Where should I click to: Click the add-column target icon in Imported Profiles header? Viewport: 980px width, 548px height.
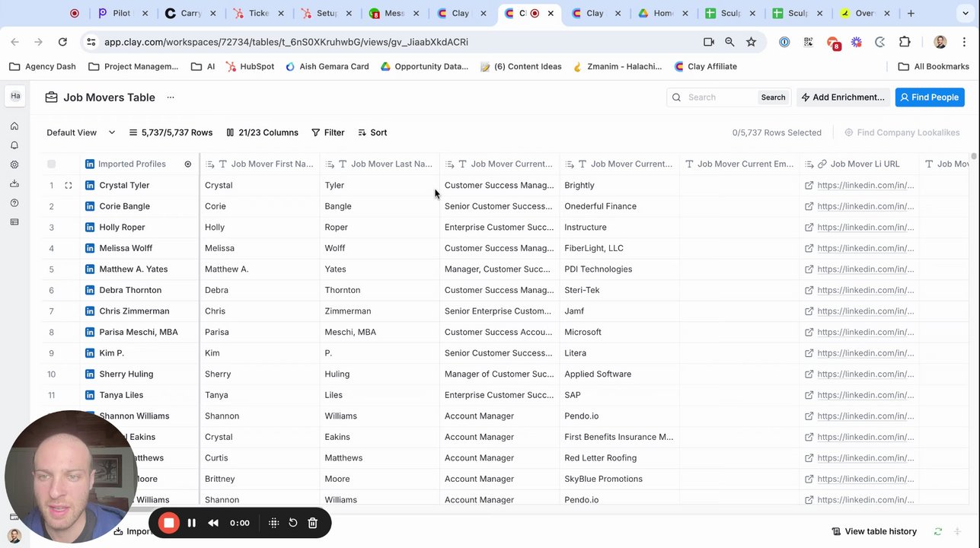point(188,164)
